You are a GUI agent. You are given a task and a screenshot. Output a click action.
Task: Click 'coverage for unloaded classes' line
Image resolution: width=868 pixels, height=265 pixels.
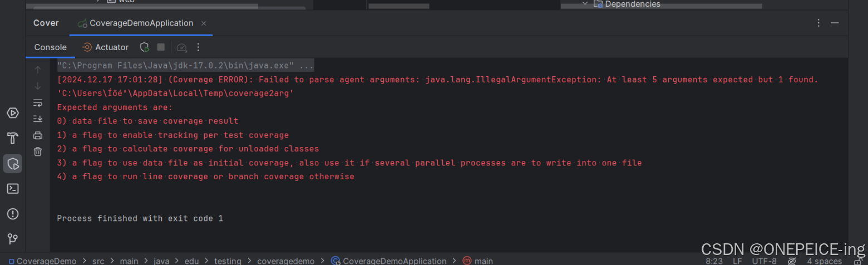(x=188, y=149)
